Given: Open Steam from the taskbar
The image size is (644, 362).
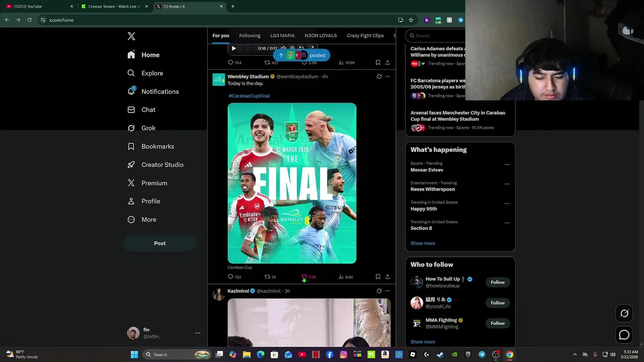Looking at the screenshot, I should [440, 354].
